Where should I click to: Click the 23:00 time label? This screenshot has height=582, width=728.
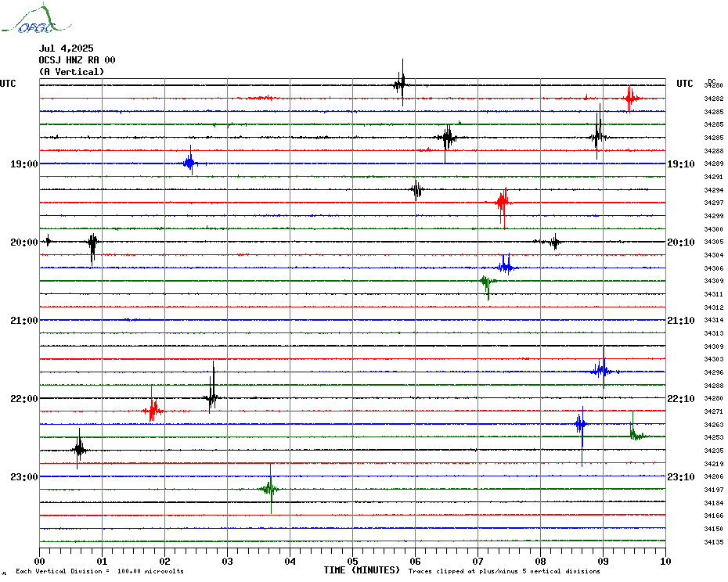(24, 476)
